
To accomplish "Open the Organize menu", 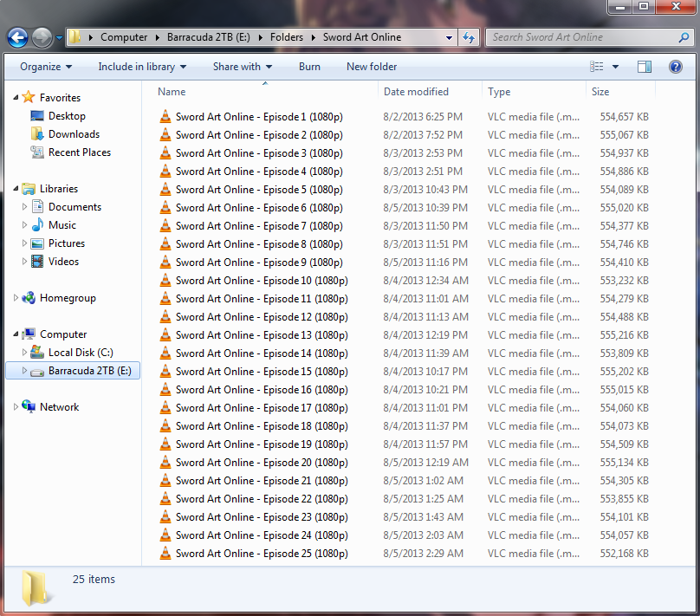I will pyautogui.click(x=46, y=67).
